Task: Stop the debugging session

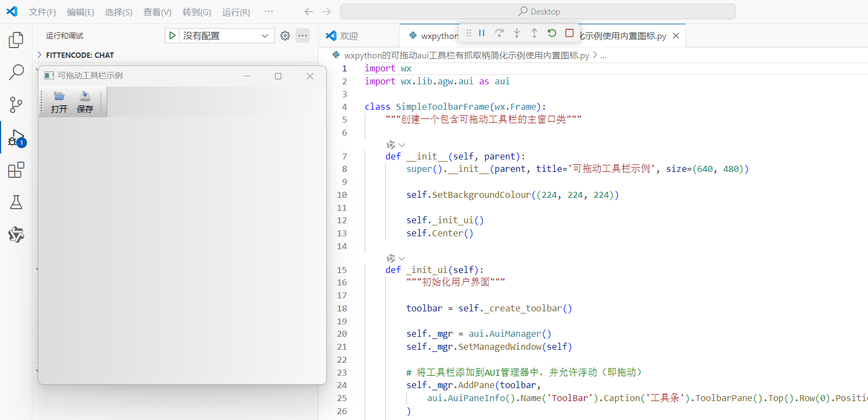Action: [569, 34]
